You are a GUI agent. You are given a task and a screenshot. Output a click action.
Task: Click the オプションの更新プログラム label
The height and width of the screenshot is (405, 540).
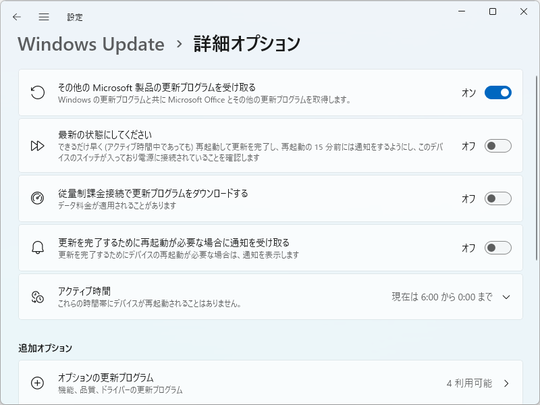pos(106,377)
